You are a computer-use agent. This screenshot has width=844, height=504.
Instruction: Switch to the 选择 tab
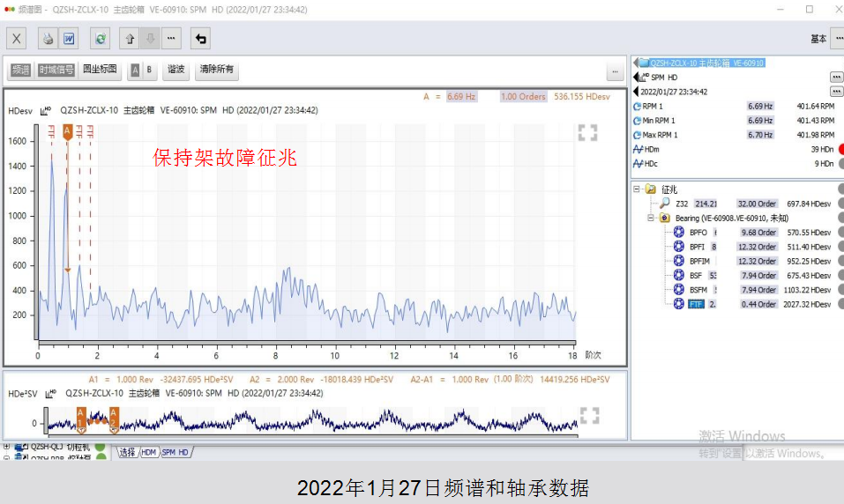[x=128, y=452]
